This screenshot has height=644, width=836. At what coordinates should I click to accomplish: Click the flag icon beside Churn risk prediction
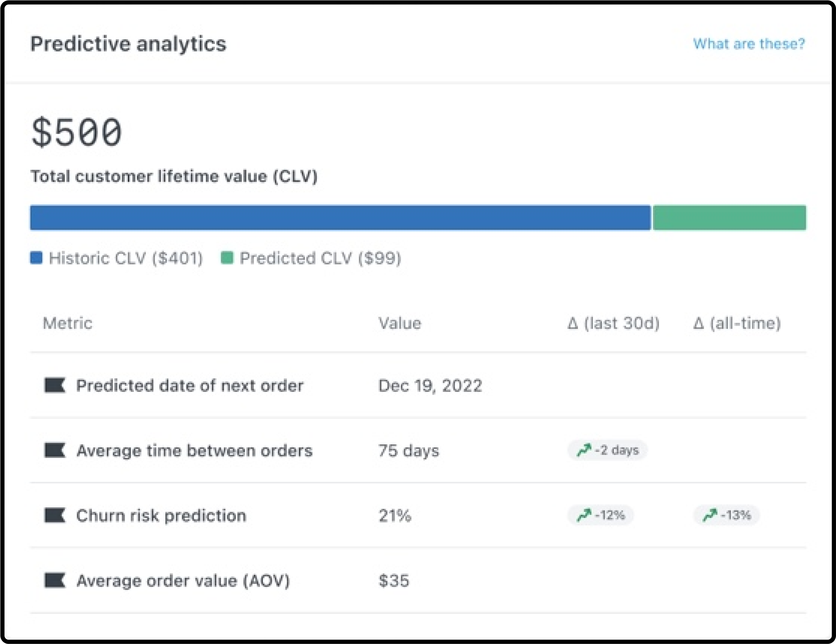point(55,516)
